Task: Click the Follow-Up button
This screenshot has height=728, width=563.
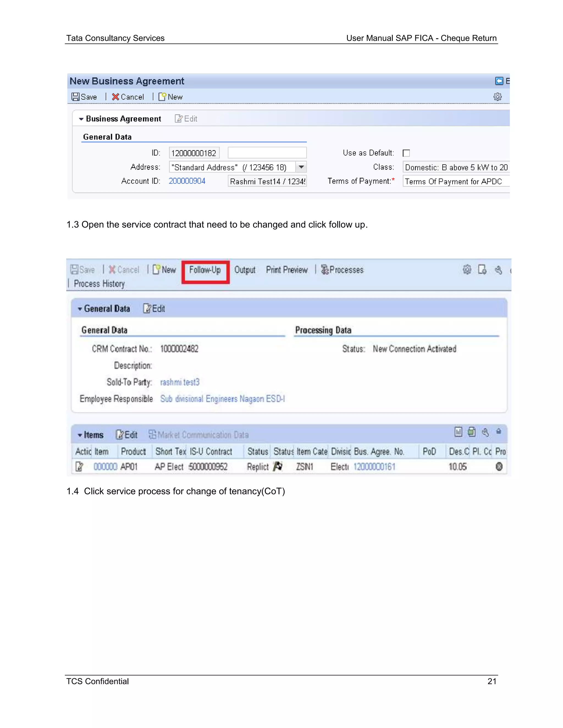Action: pyautogui.click(x=205, y=270)
